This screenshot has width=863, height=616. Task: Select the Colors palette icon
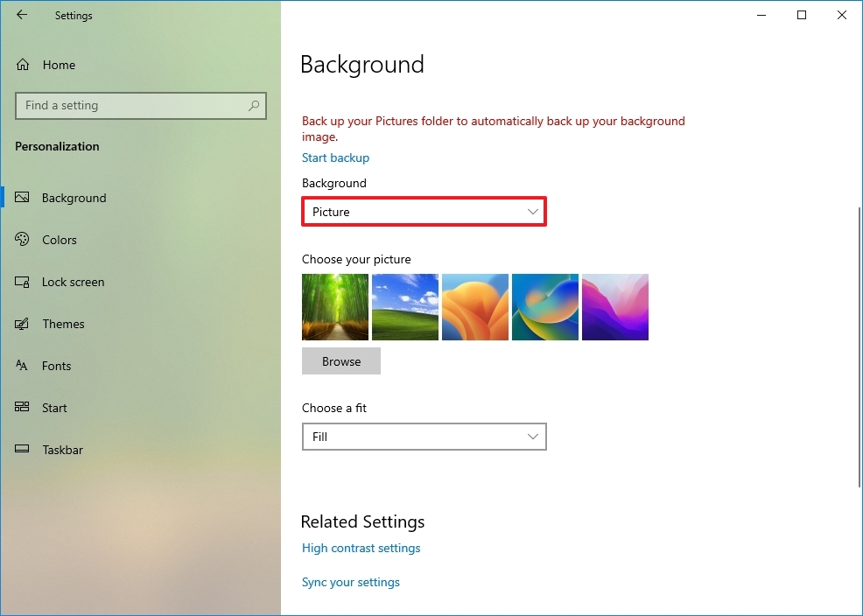pyautogui.click(x=22, y=239)
